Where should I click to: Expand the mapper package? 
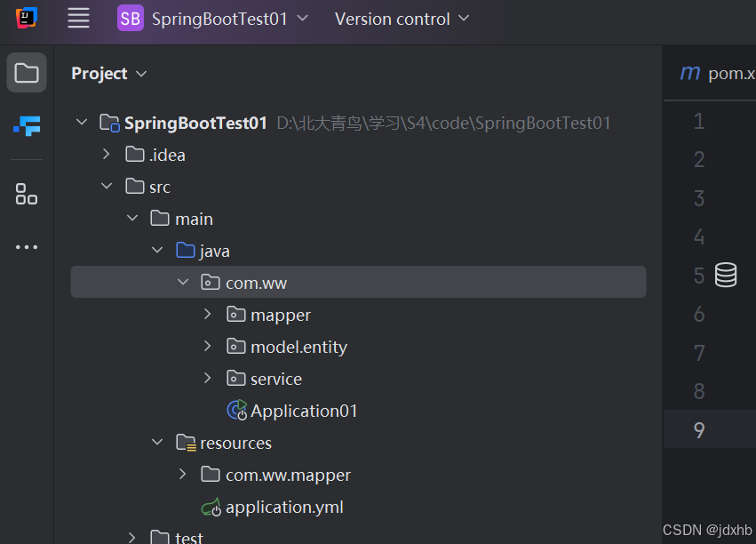tap(208, 315)
